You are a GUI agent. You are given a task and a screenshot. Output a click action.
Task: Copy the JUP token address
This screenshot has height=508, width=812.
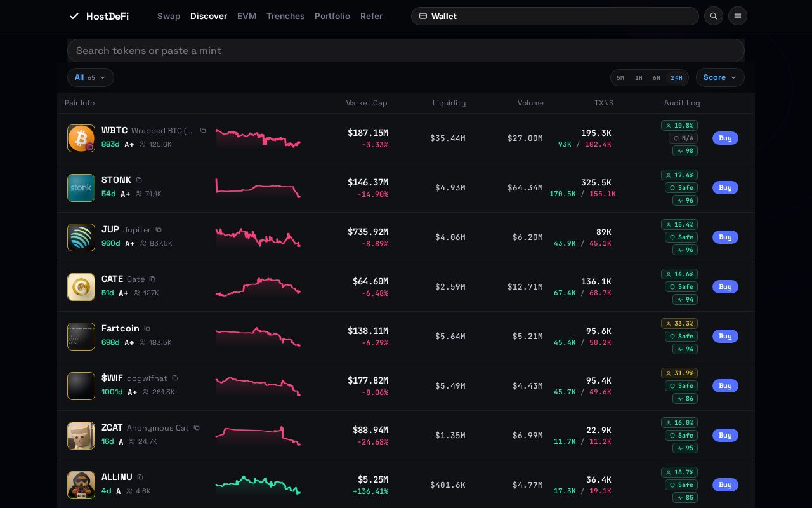point(159,229)
